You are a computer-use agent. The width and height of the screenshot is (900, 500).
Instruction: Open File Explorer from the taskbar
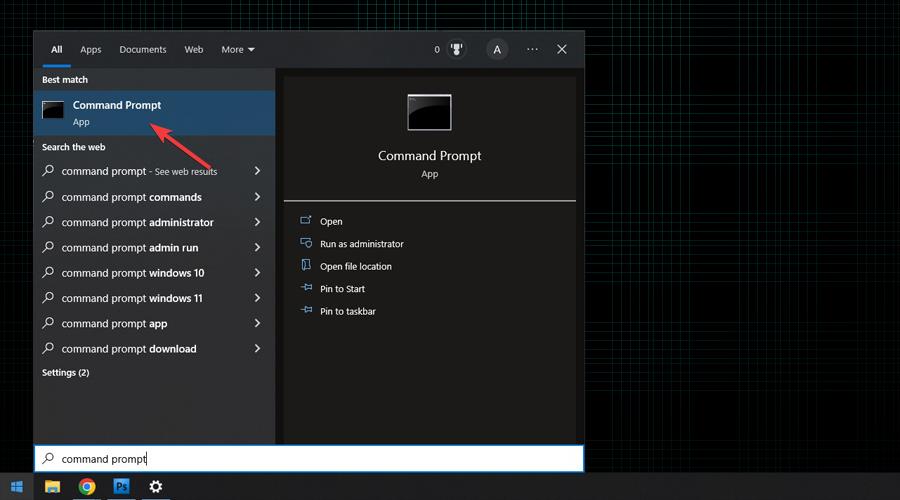(52, 487)
